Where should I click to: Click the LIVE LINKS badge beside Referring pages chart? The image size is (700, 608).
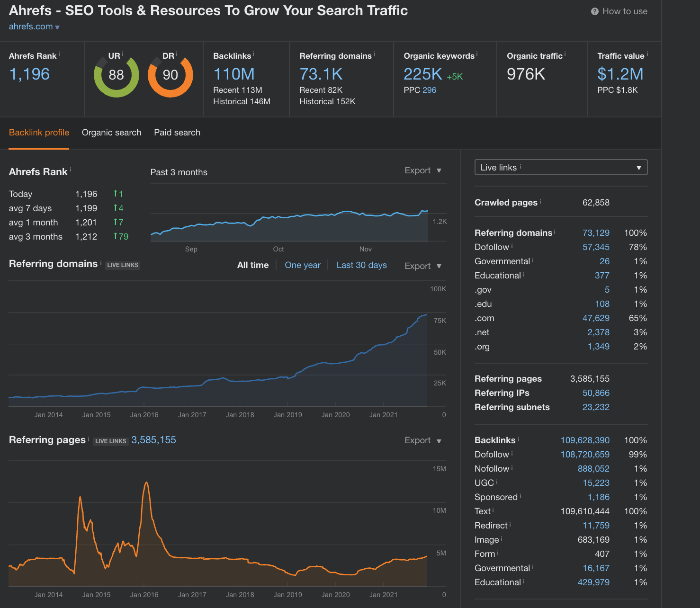(111, 441)
